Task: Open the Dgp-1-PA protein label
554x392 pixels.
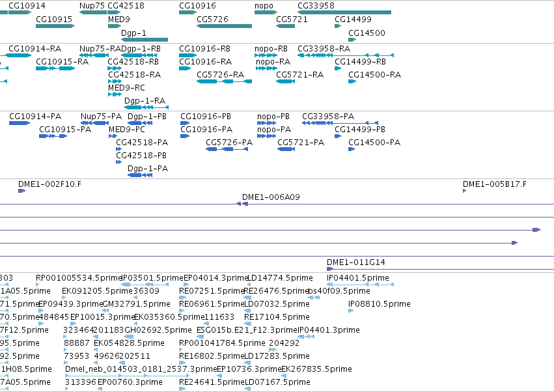Action: pos(148,169)
